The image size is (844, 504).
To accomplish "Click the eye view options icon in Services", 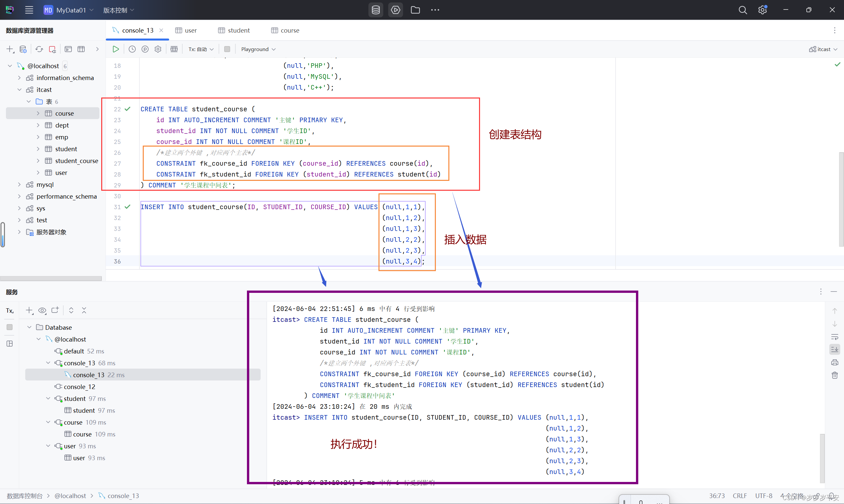I will click(42, 310).
